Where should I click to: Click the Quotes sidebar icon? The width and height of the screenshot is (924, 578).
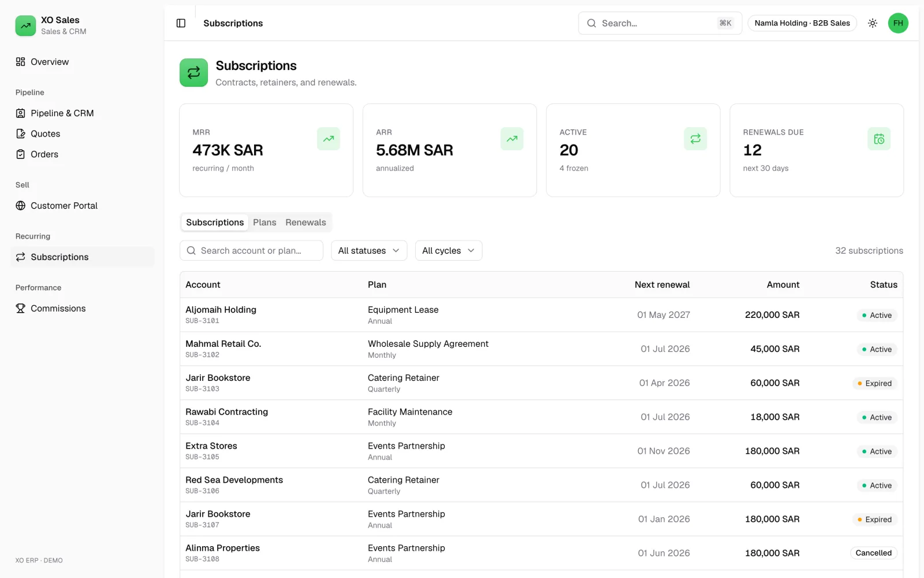pos(21,134)
